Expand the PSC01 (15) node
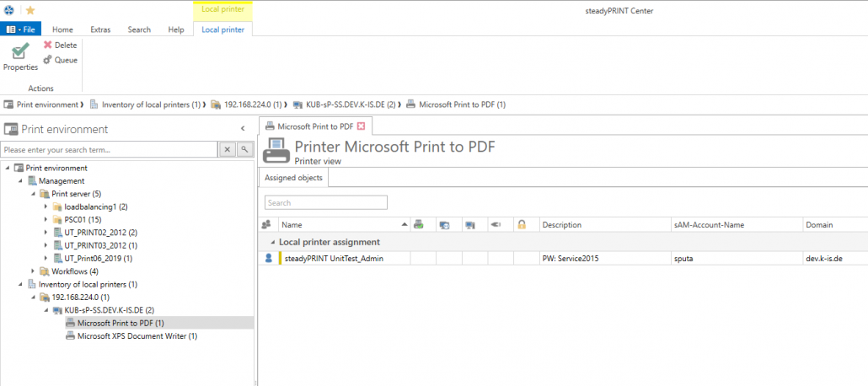This screenshot has width=868, height=386. click(x=46, y=219)
